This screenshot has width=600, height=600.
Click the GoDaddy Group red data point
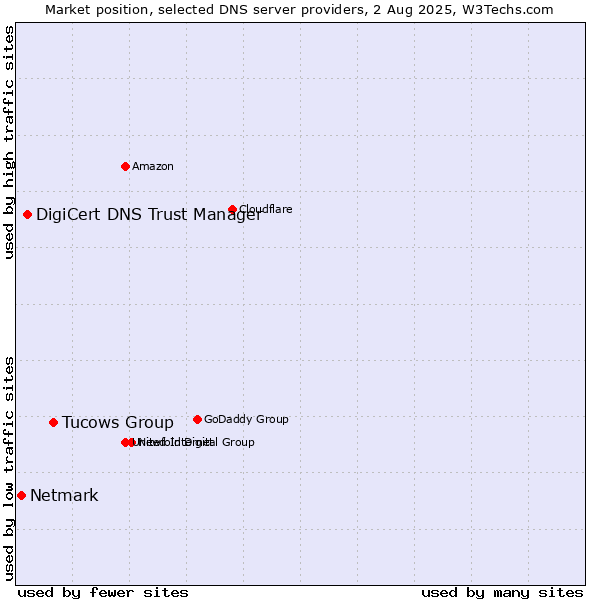coord(197,419)
